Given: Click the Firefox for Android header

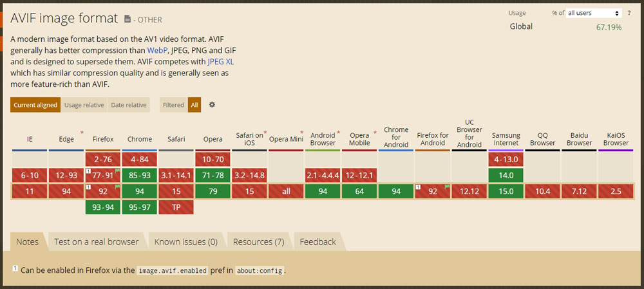Looking at the screenshot, I should coord(433,139).
